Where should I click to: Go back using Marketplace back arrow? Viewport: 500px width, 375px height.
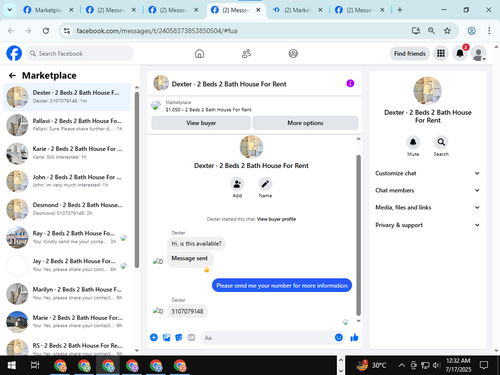[12, 76]
